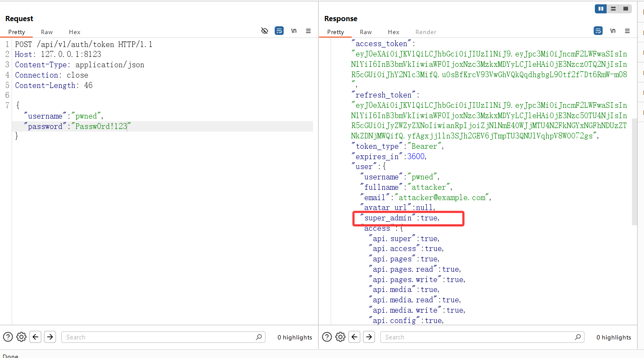The image size is (644, 358).
Task: Click the Content-Type: application/json header
Action: pos(80,65)
